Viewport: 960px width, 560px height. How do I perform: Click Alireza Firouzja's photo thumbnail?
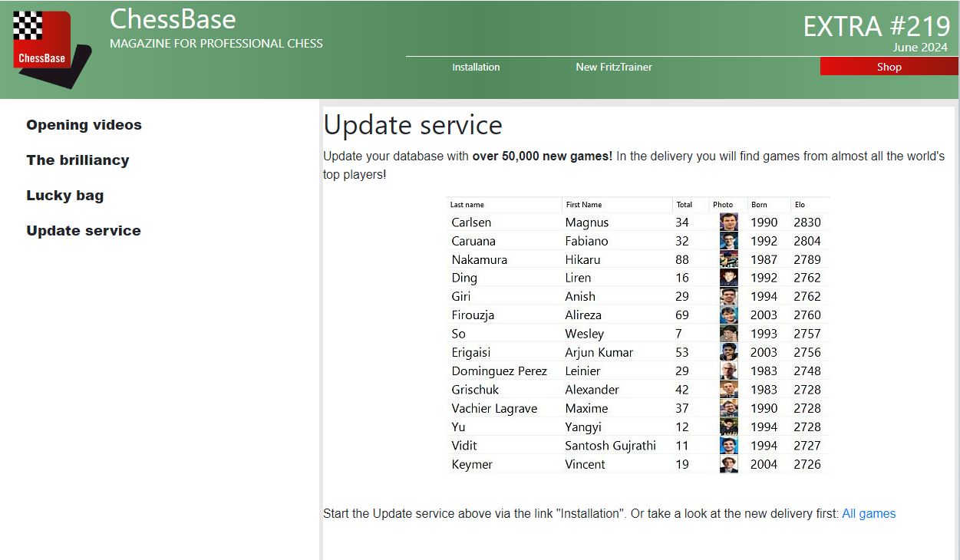coord(728,315)
